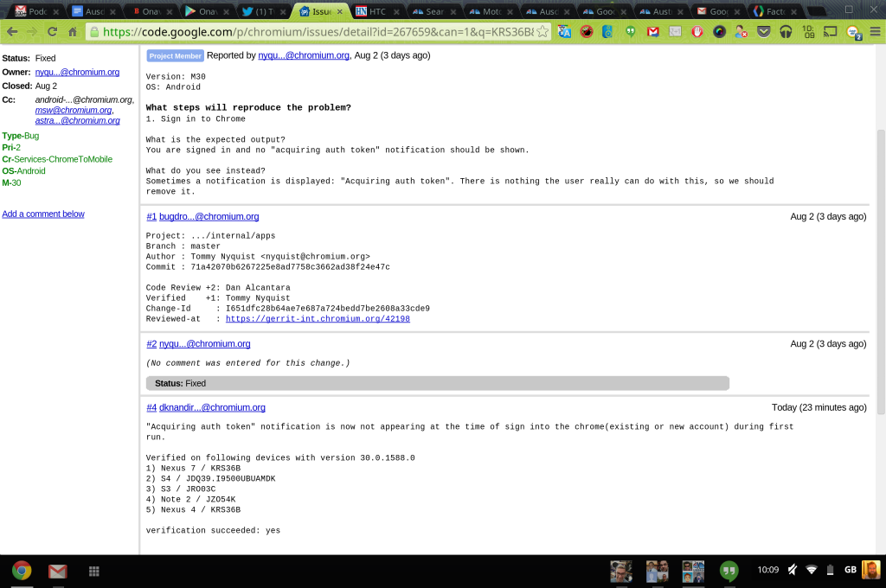Open msw@chromium.org Cc link
Screen dimensions: 886x588
tap(74, 110)
